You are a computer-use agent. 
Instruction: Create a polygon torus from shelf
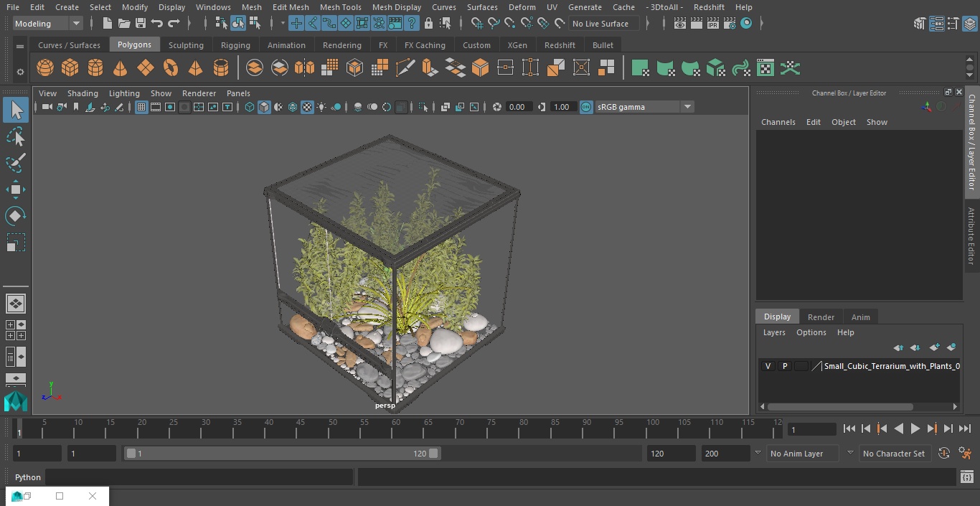pyautogui.click(x=171, y=68)
